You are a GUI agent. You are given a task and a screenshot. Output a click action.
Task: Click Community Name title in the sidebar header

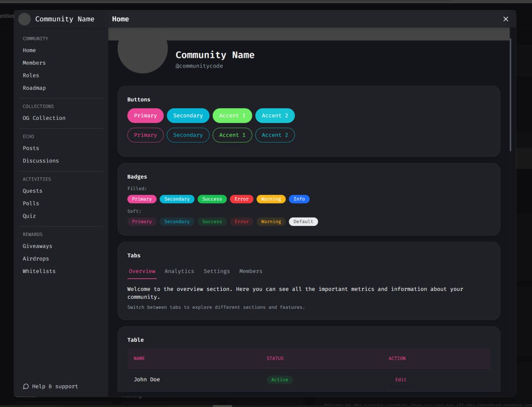tap(65, 19)
